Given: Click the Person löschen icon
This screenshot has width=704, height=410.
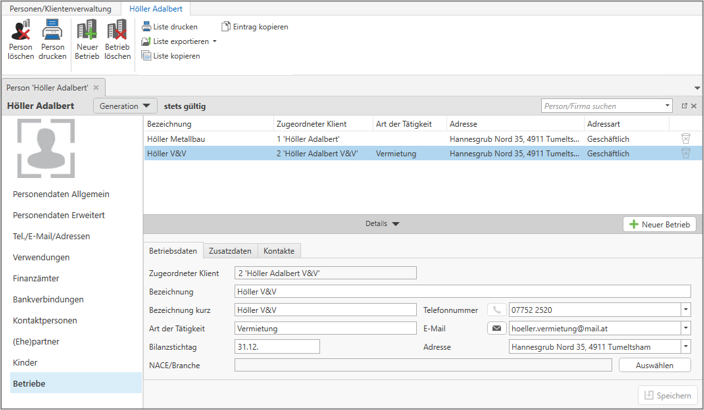Looking at the screenshot, I should 20,32.
